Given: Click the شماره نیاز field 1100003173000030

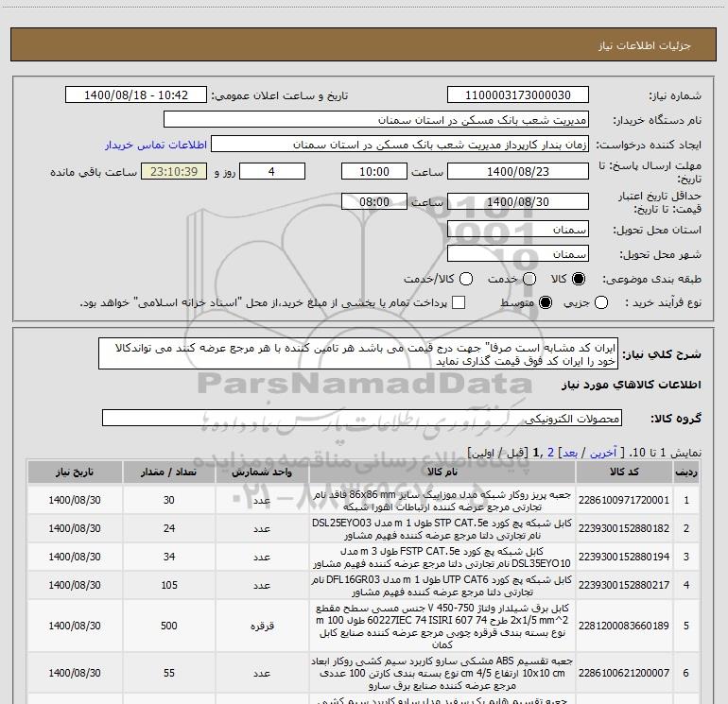Looking at the screenshot, I should tap(518, 94).
